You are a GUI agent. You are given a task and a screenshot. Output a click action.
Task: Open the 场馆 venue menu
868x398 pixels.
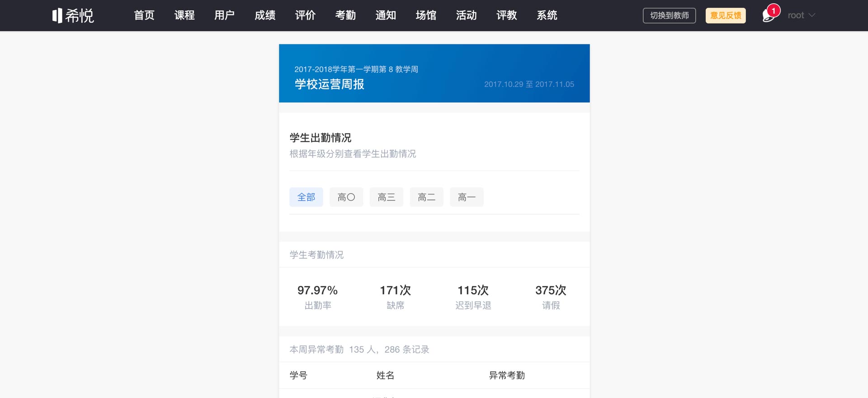click(x=426, y=15)
